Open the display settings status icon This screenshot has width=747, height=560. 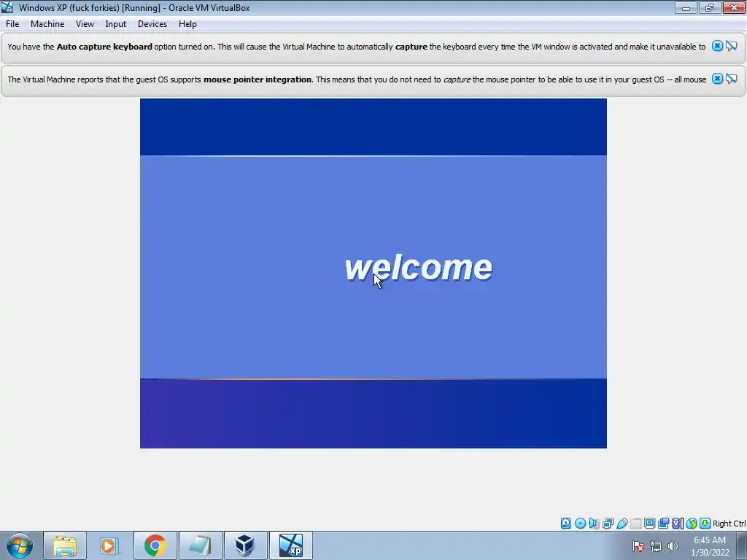[x=649, y=524]
